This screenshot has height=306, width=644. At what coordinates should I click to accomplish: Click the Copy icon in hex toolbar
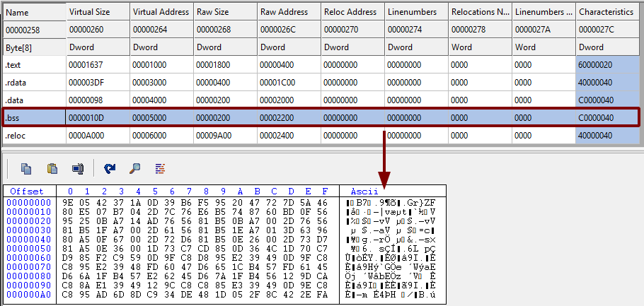pyautogui.click(x=26, y=168)
